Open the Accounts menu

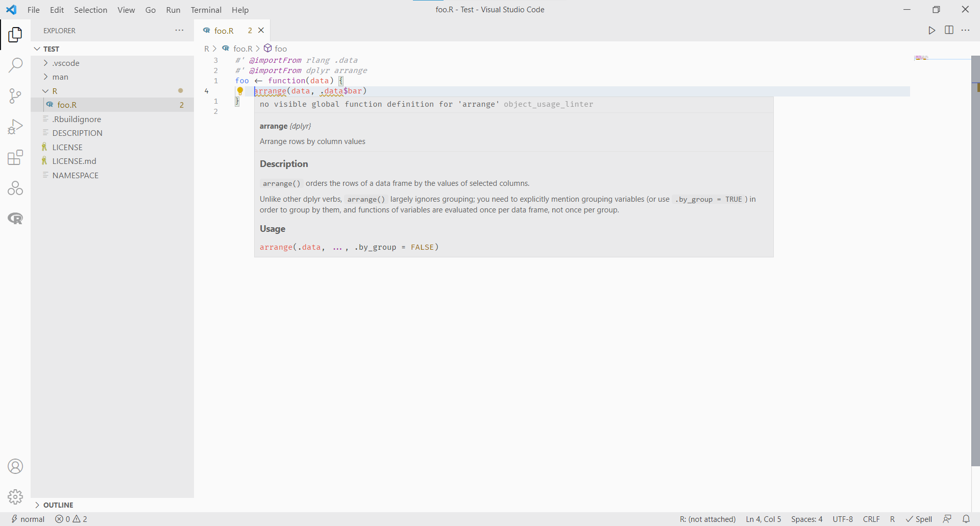[x=15, y=466]
